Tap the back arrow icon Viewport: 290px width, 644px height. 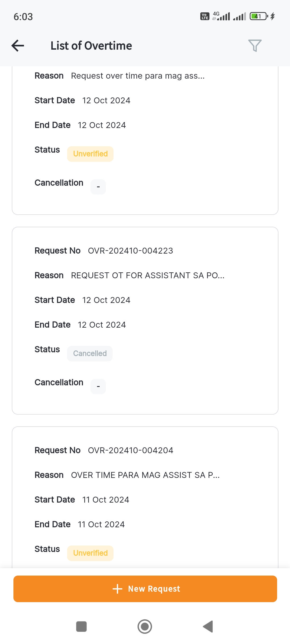coord(18,46)
